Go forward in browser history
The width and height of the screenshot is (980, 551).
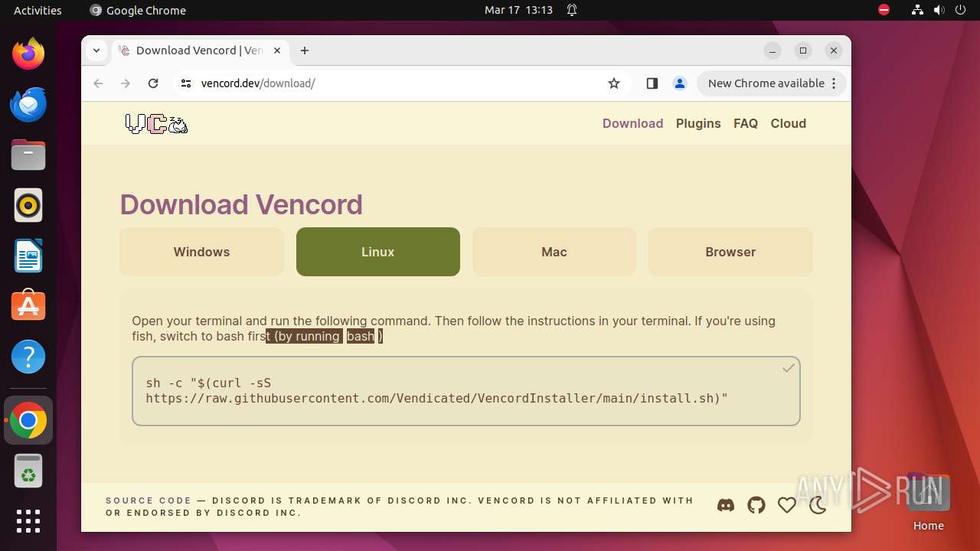pyautogui.click(x=126, y=83)
